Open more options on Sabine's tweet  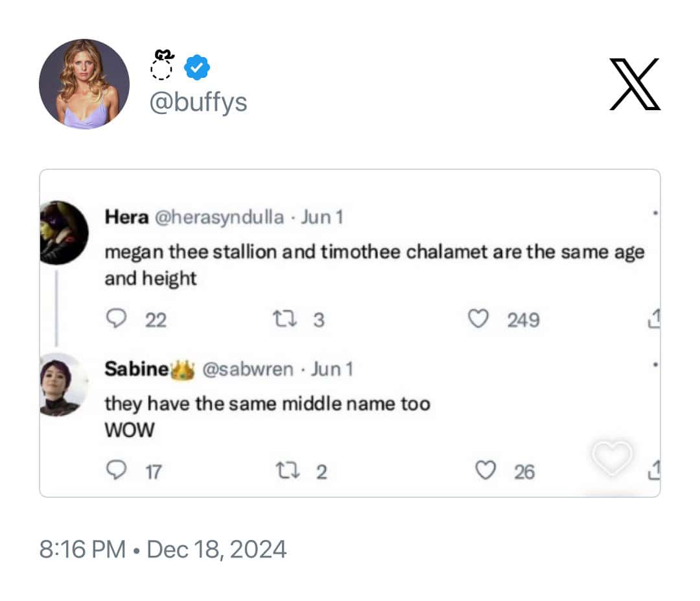coord(656,366)
